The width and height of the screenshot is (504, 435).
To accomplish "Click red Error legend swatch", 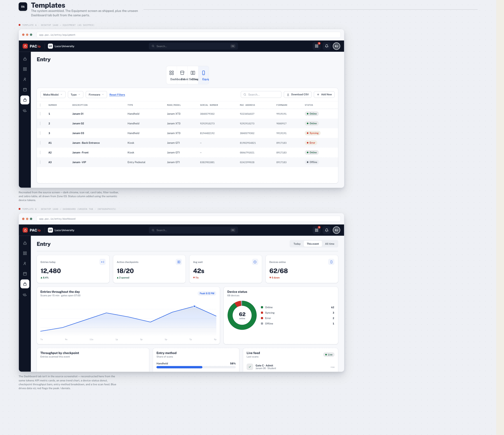I will 262,318.
